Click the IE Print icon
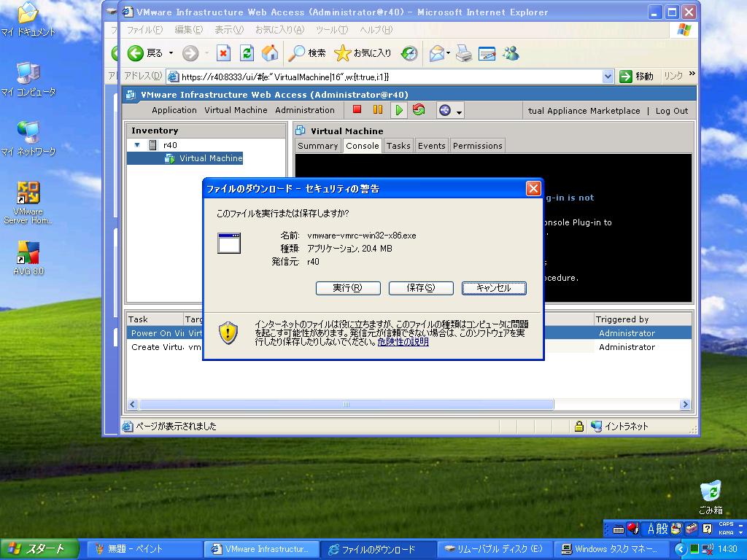 (463, 53)
